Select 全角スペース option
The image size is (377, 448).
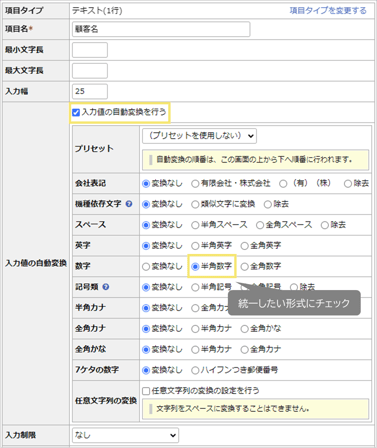(260, 225)
